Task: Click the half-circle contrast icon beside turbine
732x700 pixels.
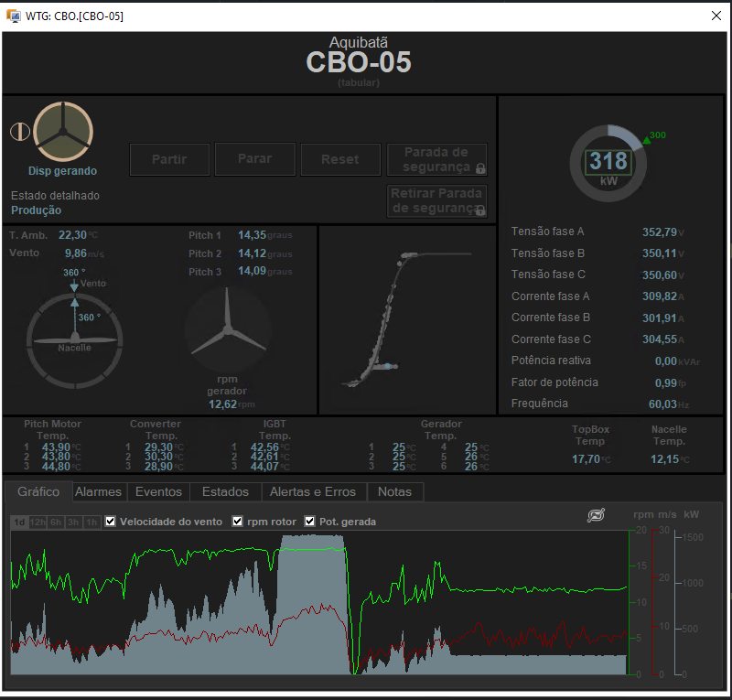Action: click(x=20, y=132)
